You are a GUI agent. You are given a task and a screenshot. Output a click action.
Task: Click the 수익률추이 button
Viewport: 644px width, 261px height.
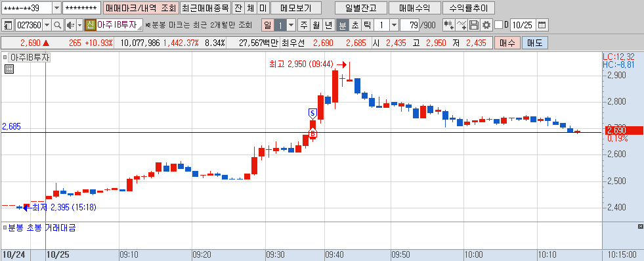click(469, 8)
